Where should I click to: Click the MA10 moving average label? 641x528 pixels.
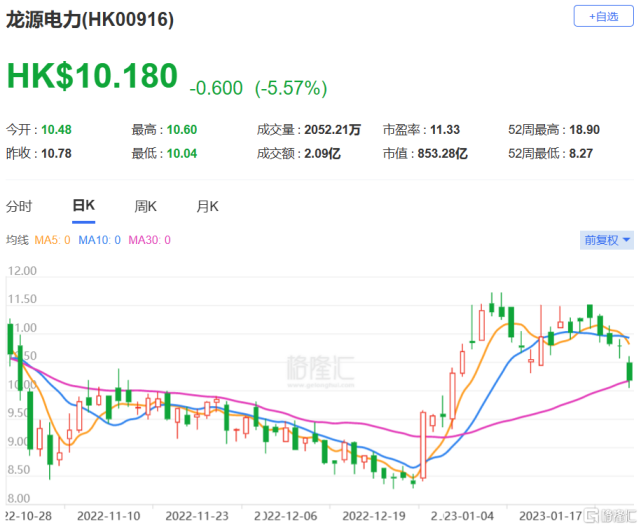pos(99,240)
